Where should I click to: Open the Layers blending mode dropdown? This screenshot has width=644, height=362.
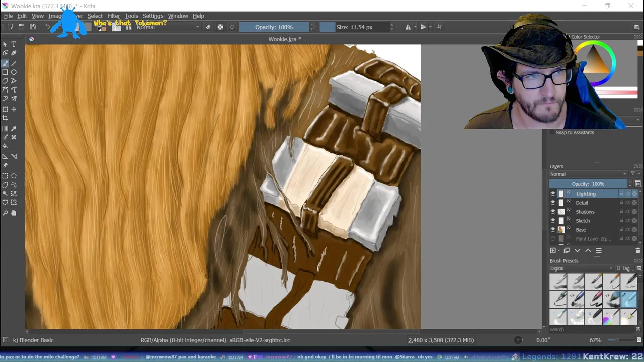pyautogui.click(x=589, y=174)
